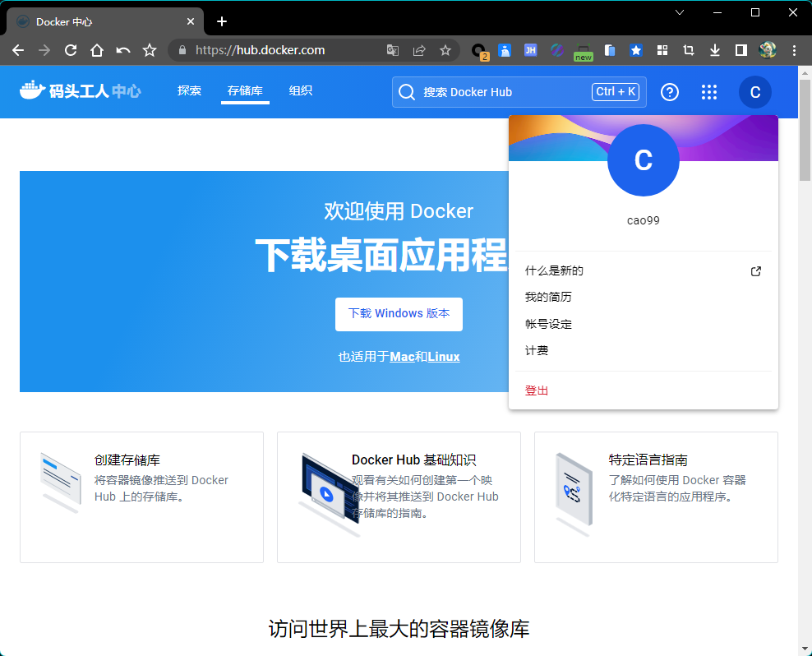Click the large C profile picture in menu
812x656 pixels.
[644, 160]
